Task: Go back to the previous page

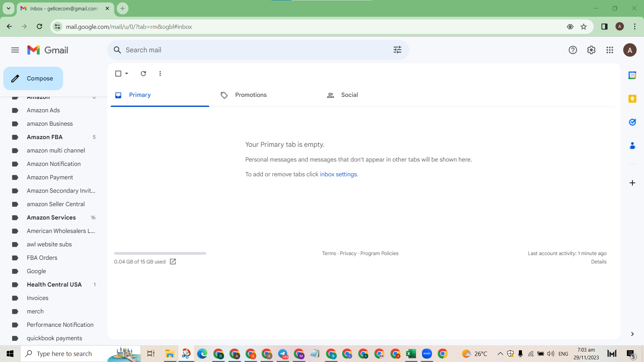Action: pos(9,27)
